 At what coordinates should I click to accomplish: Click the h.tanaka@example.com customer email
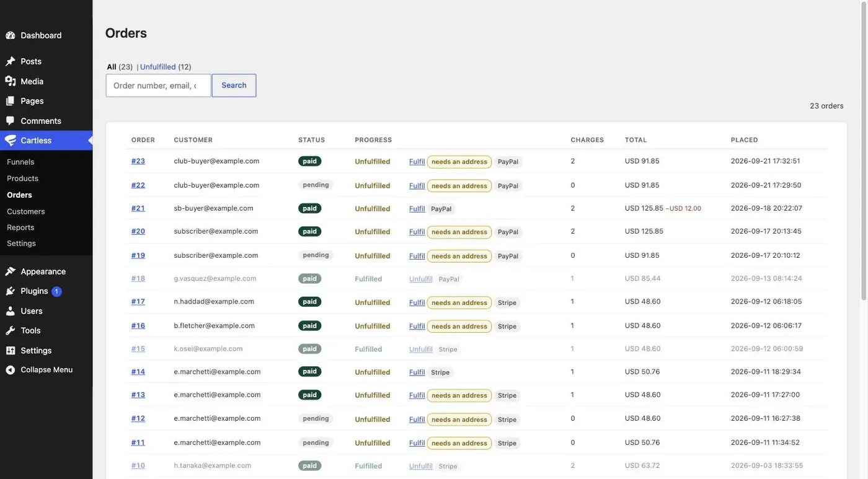pos(213,466)
